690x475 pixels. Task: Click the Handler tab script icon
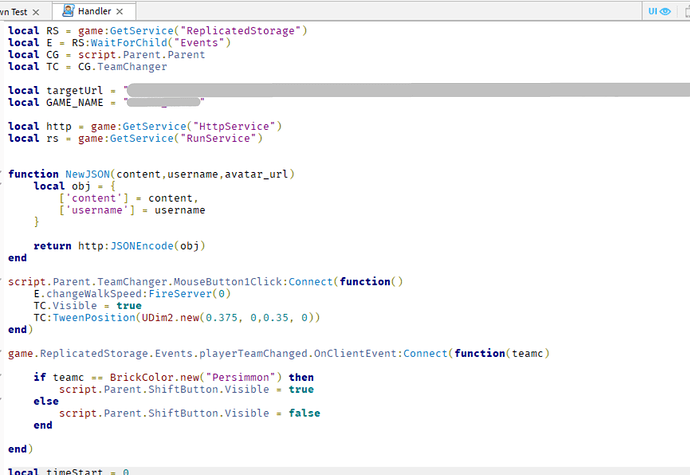click(68, 11)
